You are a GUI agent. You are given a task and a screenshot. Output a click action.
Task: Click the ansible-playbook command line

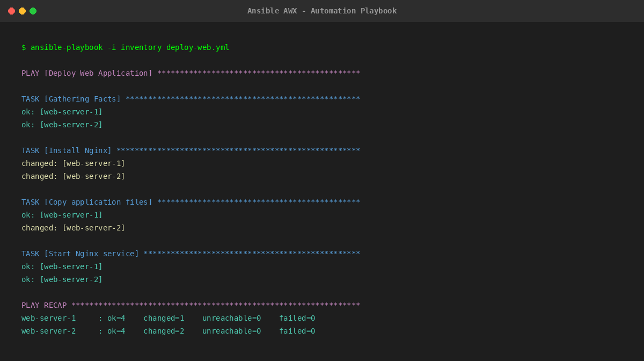click(125, 47)
